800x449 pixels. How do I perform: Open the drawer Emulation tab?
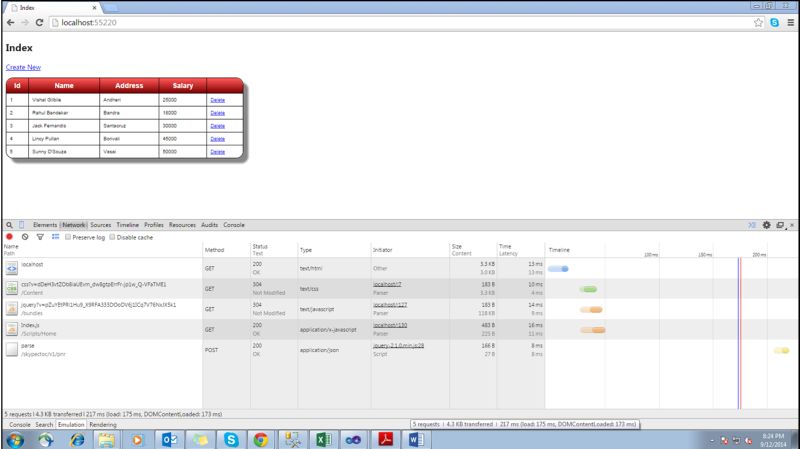pyautogui.click(x=71, y=425)
